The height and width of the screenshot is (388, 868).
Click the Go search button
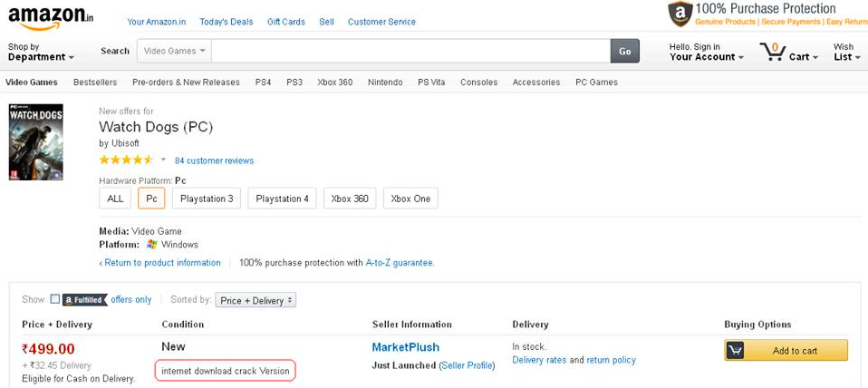click(x=624, y=52)
